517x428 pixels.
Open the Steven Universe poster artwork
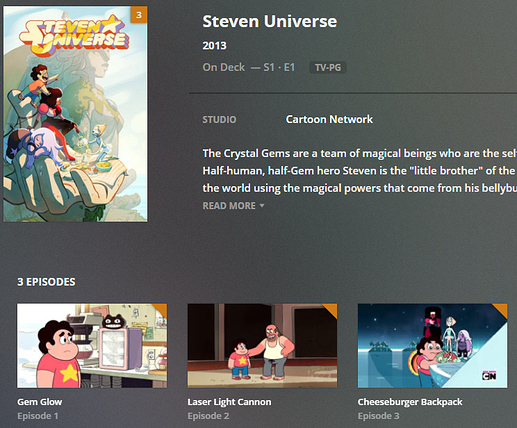75,114
